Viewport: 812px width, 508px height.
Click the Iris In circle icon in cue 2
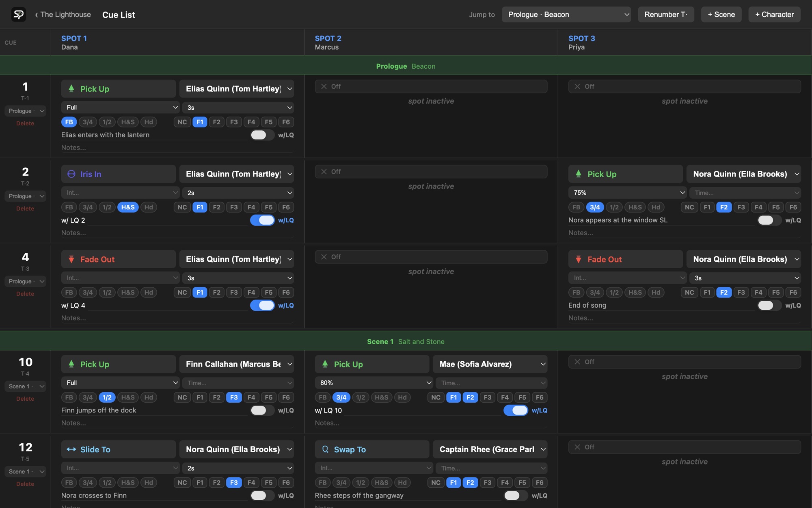point(71,174)
